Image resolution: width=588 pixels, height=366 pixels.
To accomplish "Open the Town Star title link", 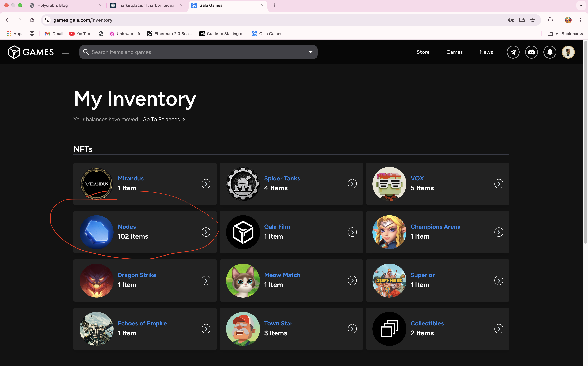I will pyautogui.click(x=278, y=323).
